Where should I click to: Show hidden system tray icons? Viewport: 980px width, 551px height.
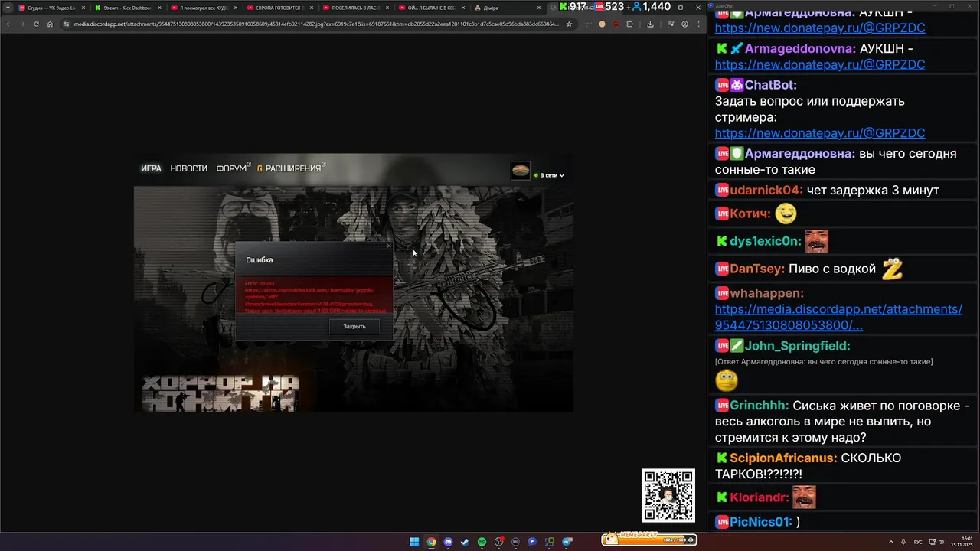click(x=890, y=542)
